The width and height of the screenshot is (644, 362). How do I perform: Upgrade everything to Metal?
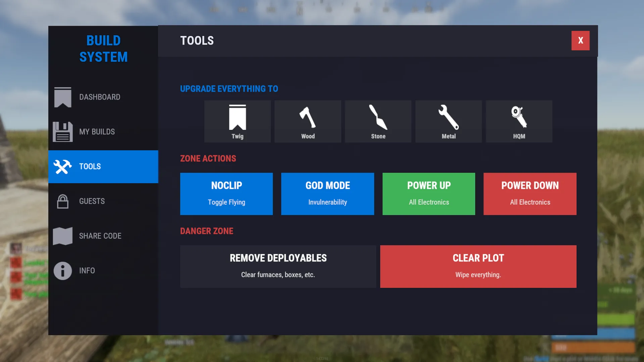point(449,121)
